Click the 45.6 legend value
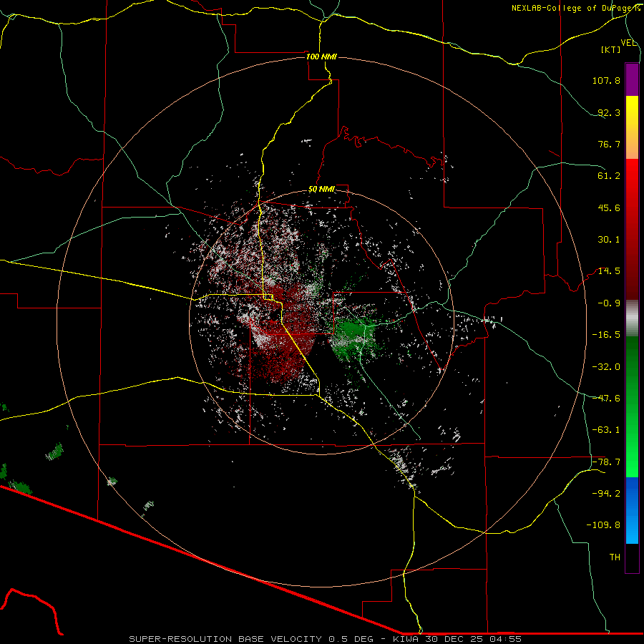 pyautogui.click(x=609, y=208)
